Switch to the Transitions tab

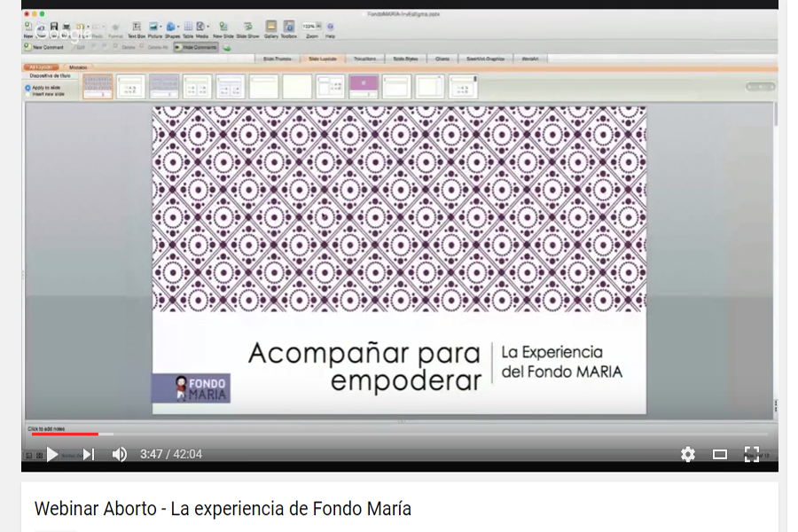pyautogui.click(x=364, y=59)
